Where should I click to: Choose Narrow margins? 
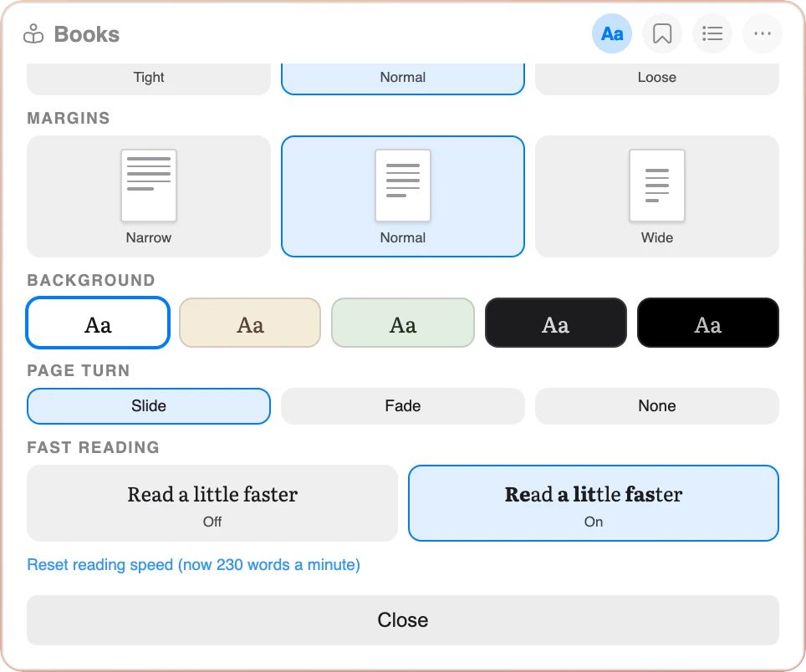pyautogui.click(x=149, y=196)
